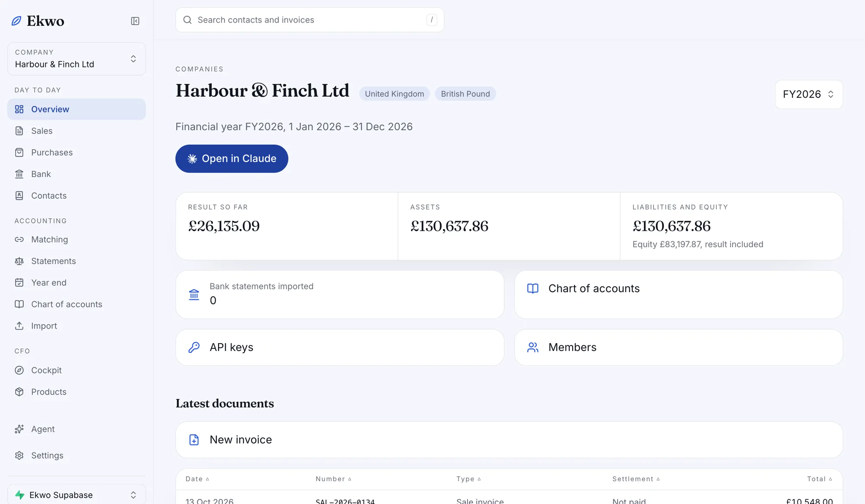
Task: Open the Cockpit menu item
Action: click(77, 370)
